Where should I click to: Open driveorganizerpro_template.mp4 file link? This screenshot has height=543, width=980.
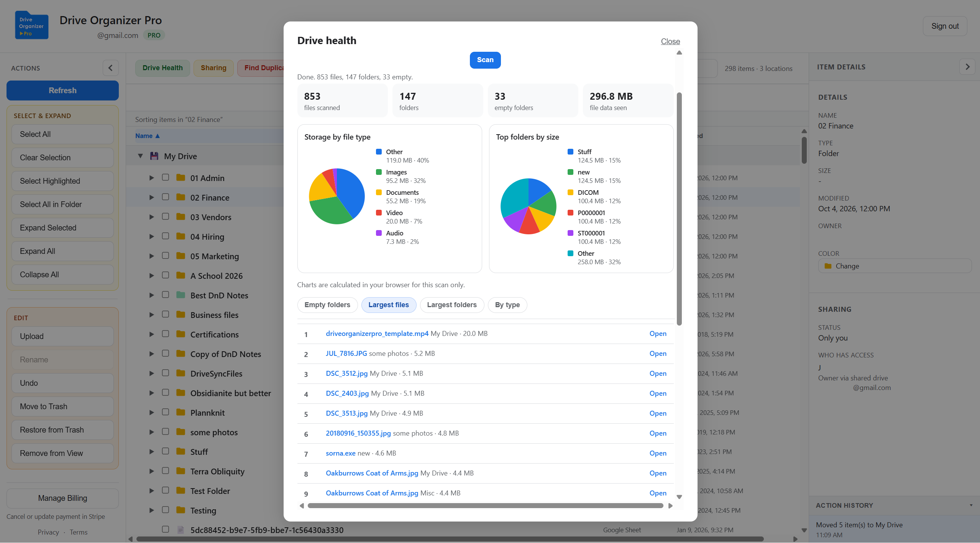(377, 334)
